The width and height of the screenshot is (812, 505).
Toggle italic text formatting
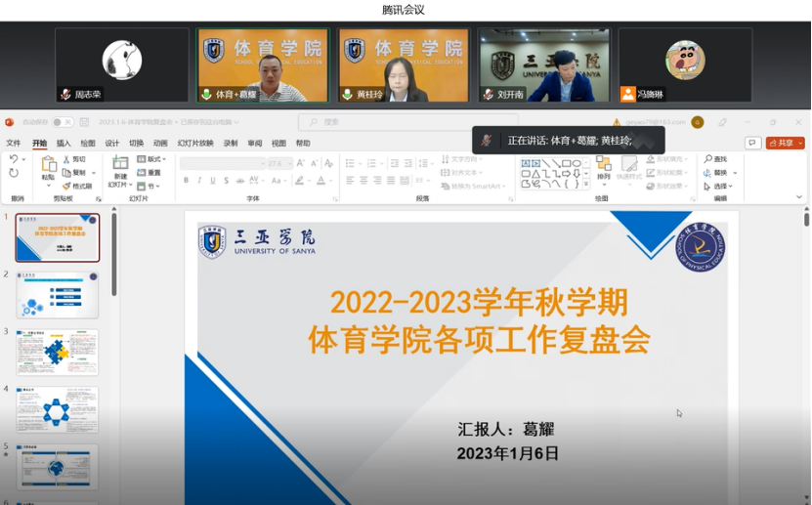(x=199, y=181)
